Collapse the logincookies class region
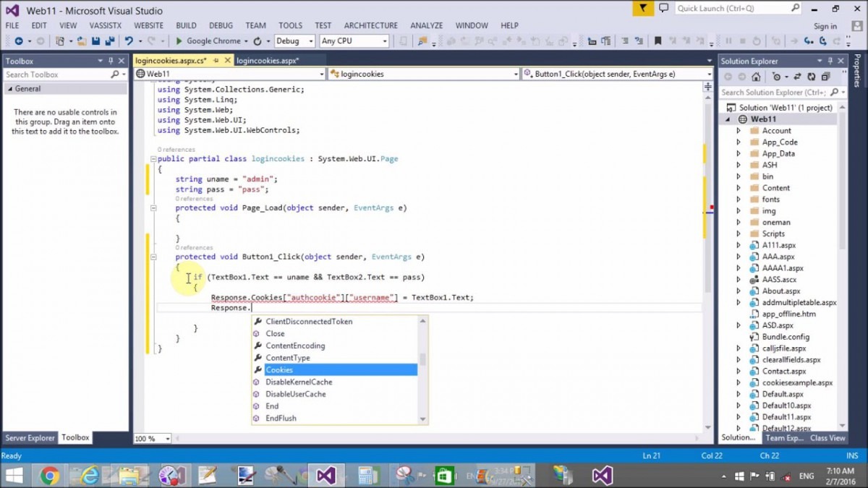This screenshot has height=488, width=868. [x=154, y=158]
